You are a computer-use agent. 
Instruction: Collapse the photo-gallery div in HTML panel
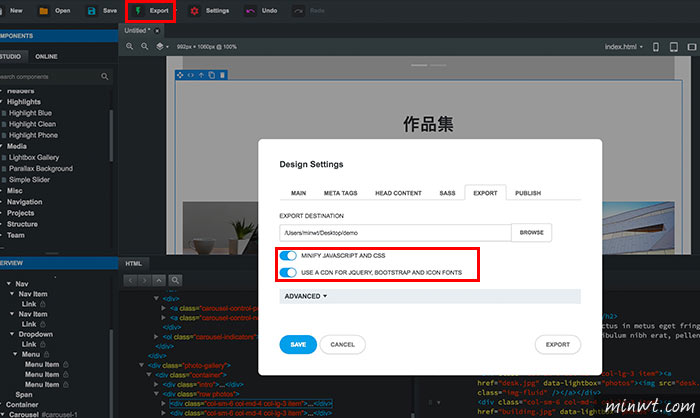click(x=142, y=365)
